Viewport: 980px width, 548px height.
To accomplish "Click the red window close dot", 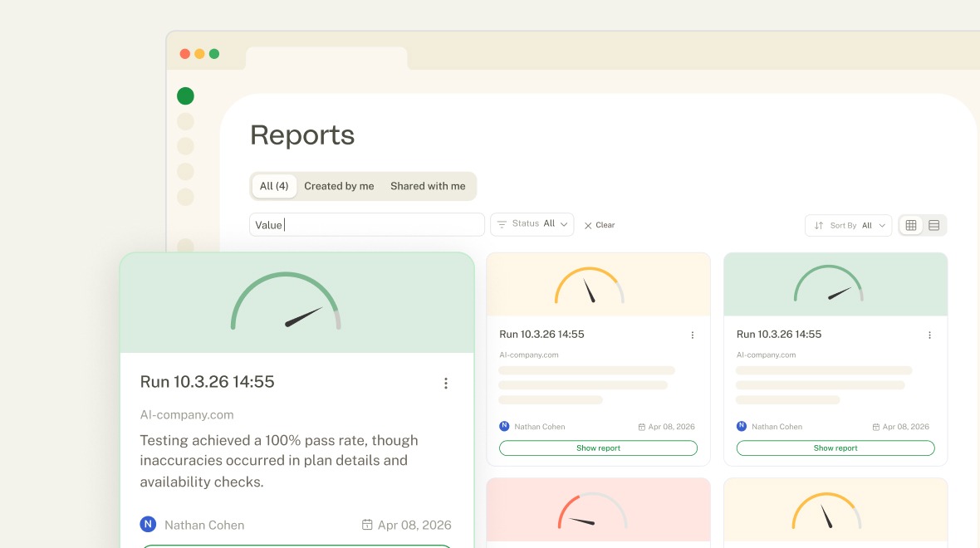I will 185,54.
